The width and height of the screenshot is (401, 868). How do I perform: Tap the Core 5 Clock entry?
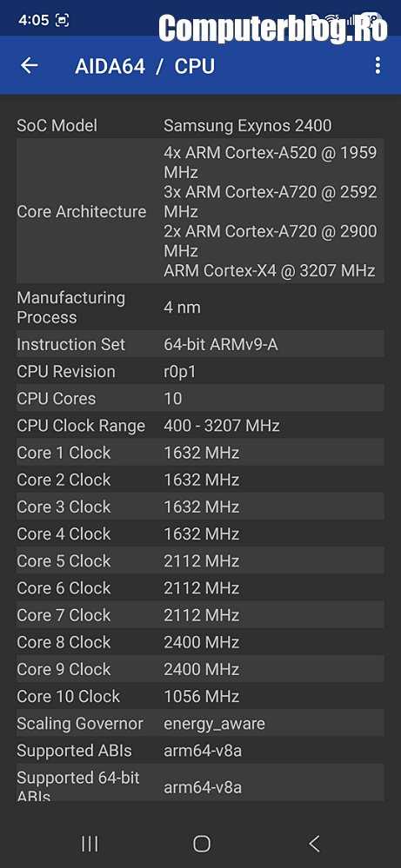(200, 560)
